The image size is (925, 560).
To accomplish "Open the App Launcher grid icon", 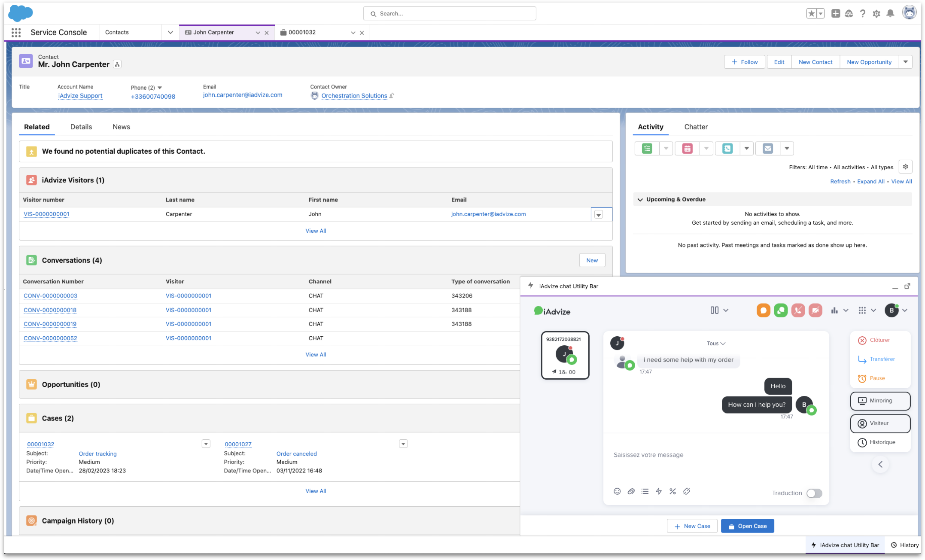I will pos(16,32).
